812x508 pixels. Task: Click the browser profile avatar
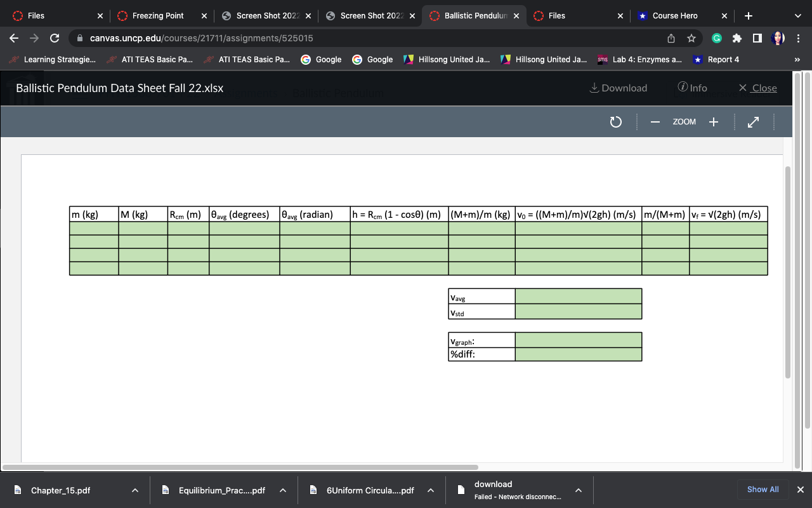click(x=778, y=38)
